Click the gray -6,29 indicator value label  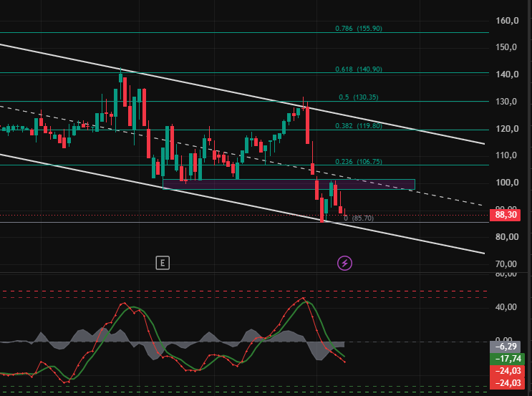(x=507, y=347)
